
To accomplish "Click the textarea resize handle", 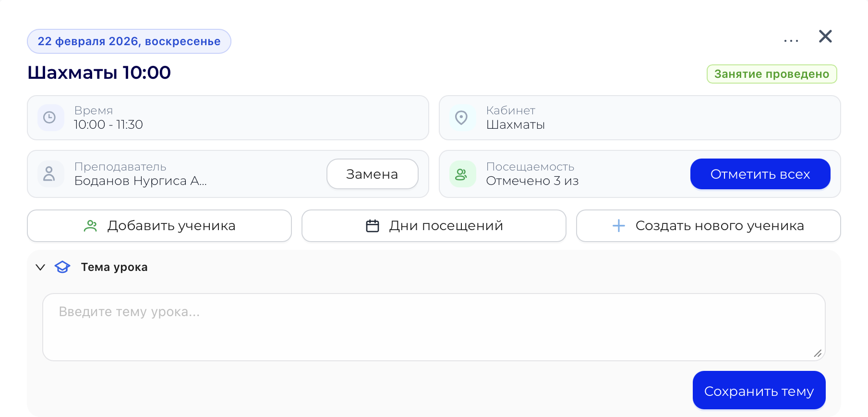I will pos(818,354).
